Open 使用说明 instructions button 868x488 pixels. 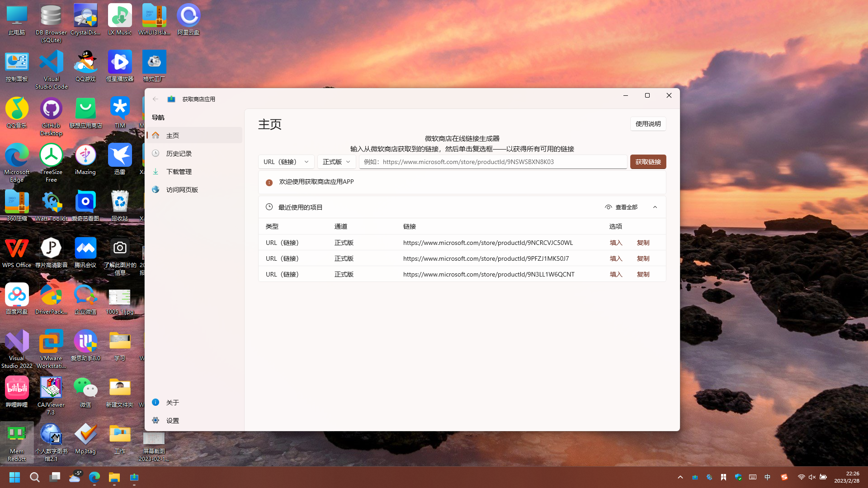tap(648, 124)
